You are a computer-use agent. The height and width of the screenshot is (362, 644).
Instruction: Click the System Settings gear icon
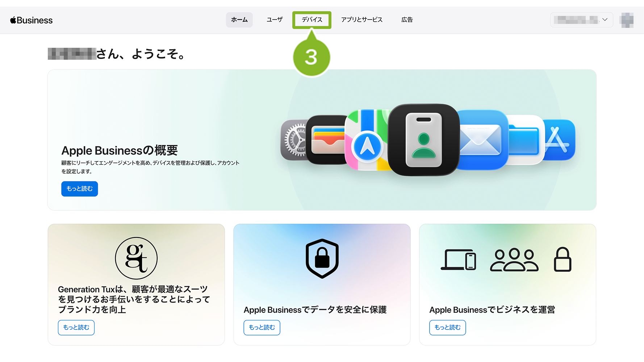pyautogui.click(x=294, y=140)
